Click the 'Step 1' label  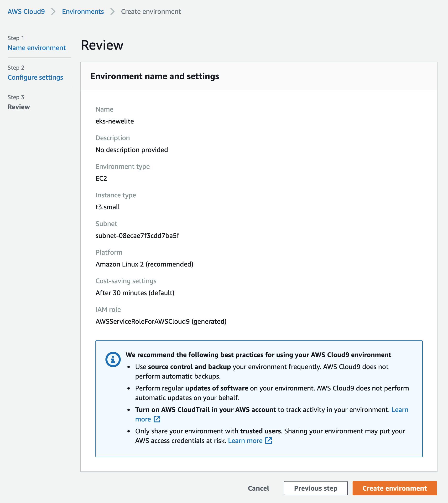coord(16,38)
